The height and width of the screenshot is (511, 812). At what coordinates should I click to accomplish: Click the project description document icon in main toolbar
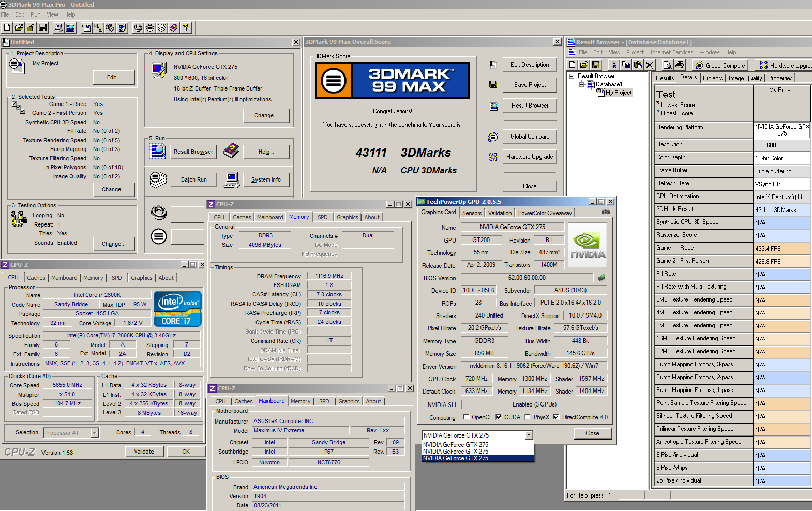pos(86,27)
